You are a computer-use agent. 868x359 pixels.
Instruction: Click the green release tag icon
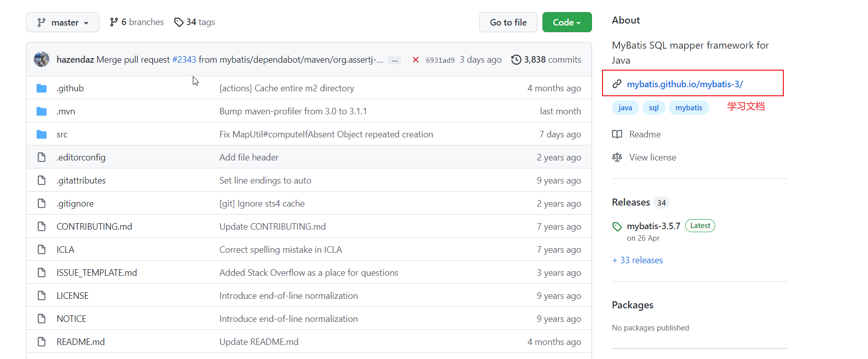[617, 227]
